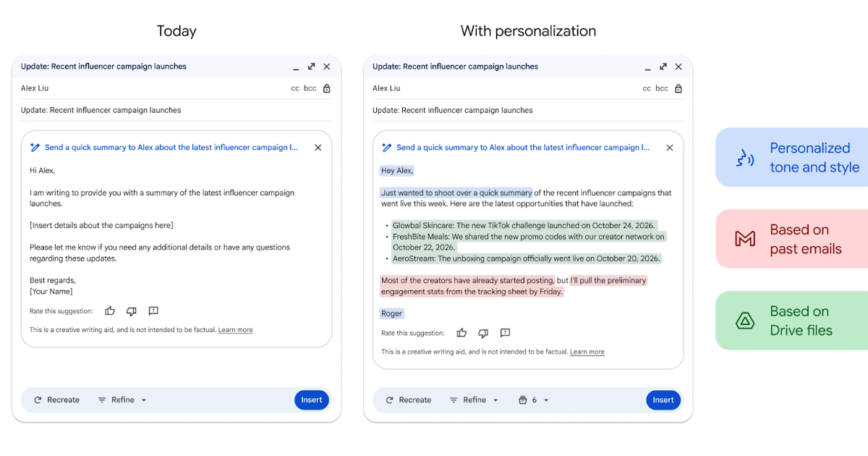This screenshot has height=456, width=868.
Task: Click the 'Based on past emails' card
Action: pos(792,239)
